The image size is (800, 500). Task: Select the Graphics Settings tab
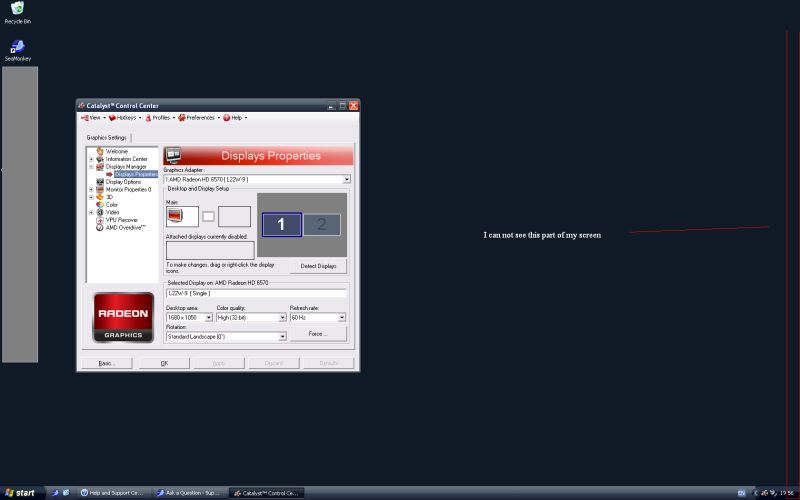point(106,138)
